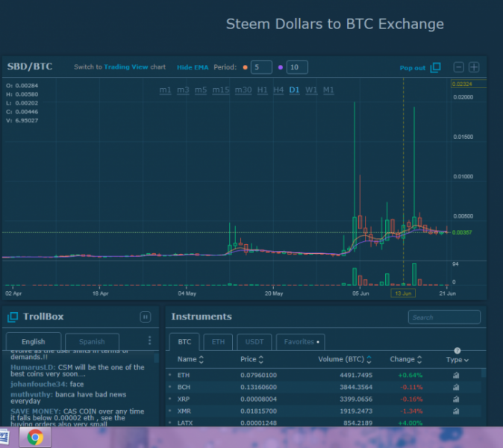The width and height of the screenshot is (503, 448).
Task: Select the m30 timeframe
Action: tap(243, 90)
